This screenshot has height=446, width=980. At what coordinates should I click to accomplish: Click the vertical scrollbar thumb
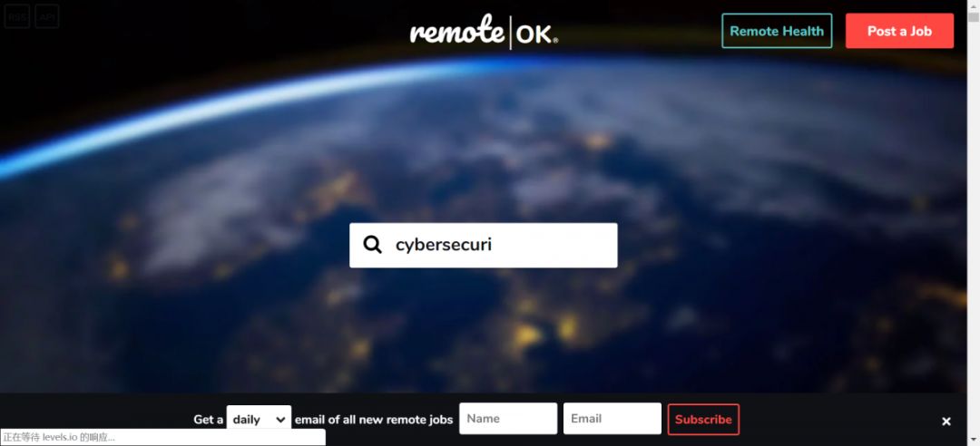pos(974,17)
